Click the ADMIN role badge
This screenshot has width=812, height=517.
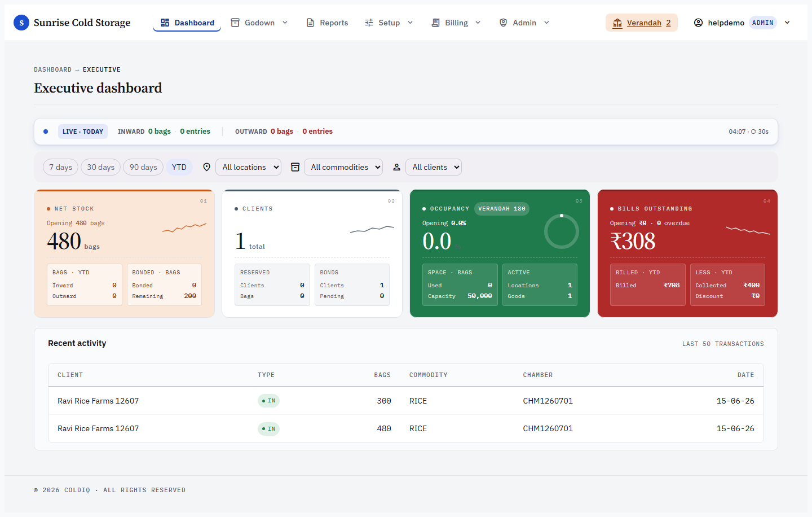[763, 23]
